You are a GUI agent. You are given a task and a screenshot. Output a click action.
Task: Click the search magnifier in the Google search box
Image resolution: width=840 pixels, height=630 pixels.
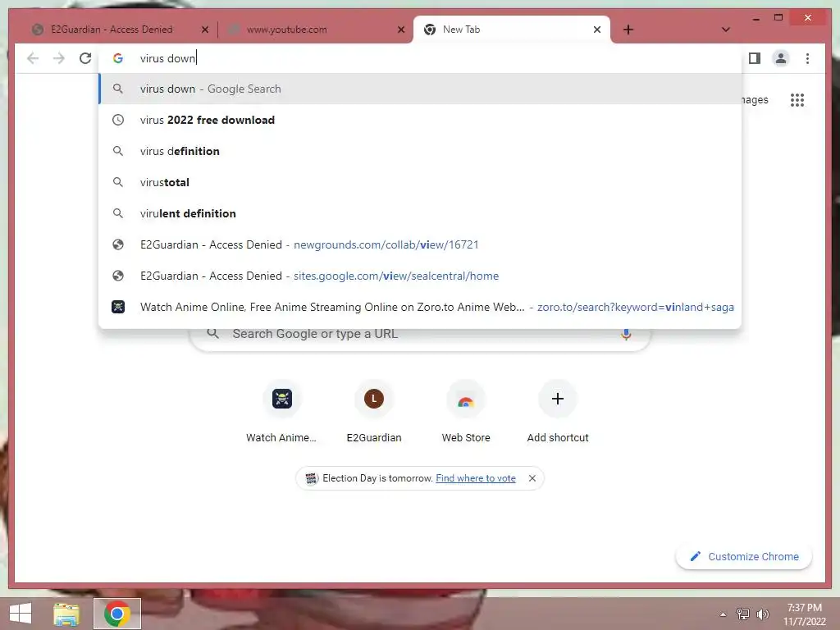pyautogui.click(x=212, y=333)
